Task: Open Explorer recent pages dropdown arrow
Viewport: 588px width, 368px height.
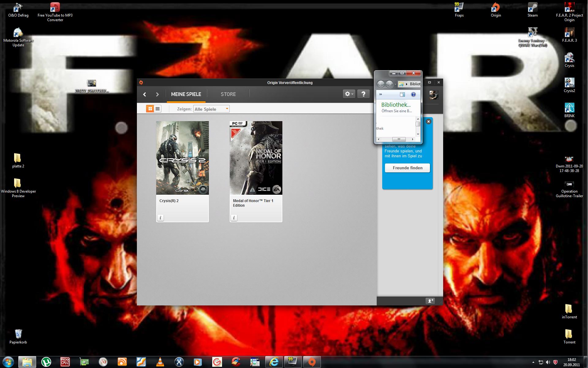Action: pos(395,84)
